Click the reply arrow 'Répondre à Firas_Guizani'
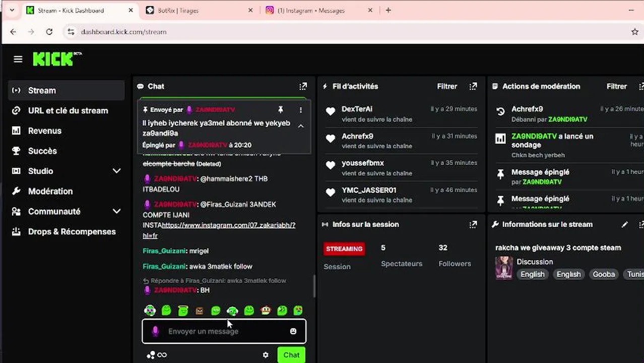Image resolution: width=644 pixels, height=363 pixels. click(x=146, y=281)
